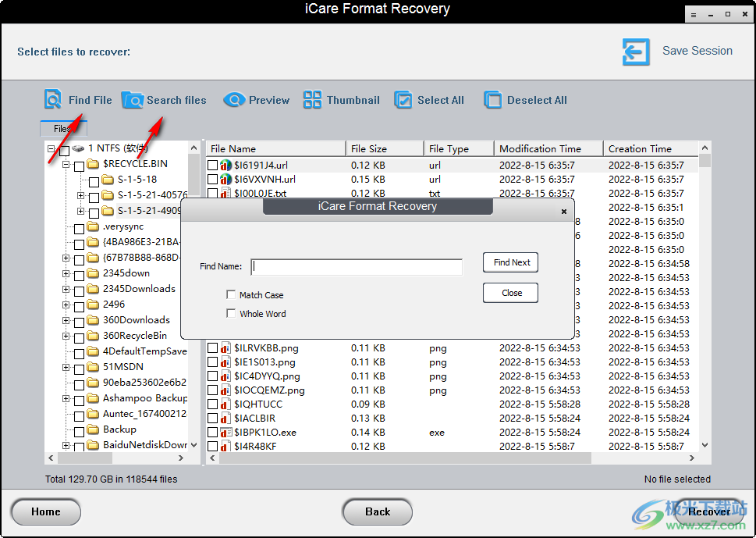Click the folder icon of 51MSDN

click(x=93, y=367)
